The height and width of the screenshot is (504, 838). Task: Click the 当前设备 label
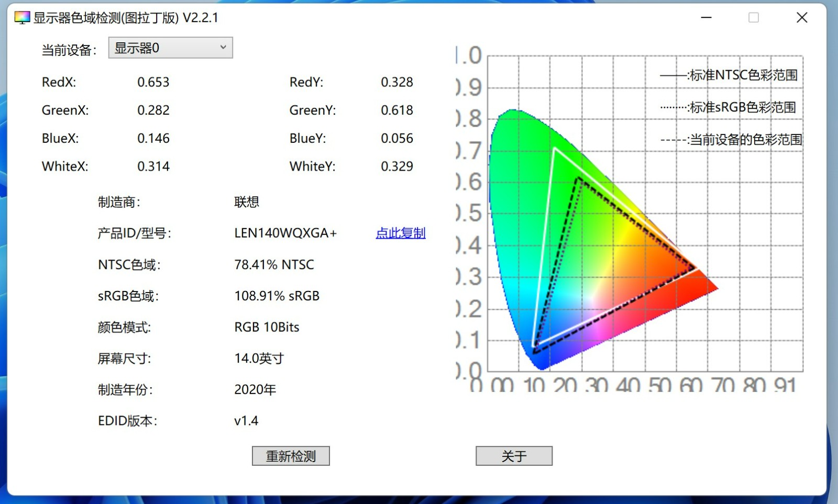pos(69,50)
